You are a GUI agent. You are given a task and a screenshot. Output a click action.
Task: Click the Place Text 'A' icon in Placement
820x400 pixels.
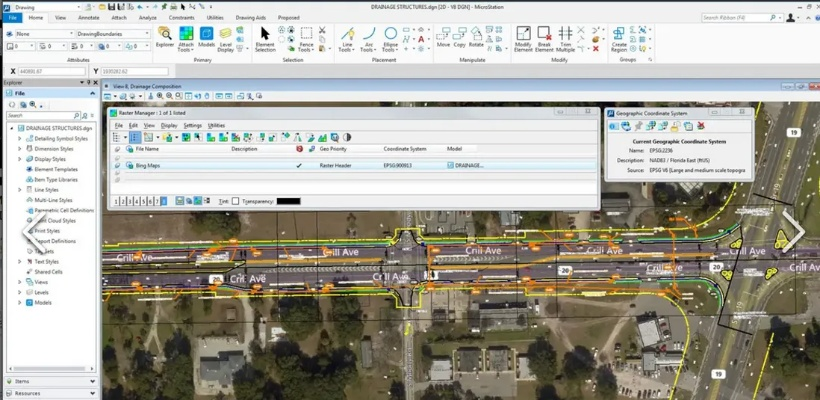421,39
